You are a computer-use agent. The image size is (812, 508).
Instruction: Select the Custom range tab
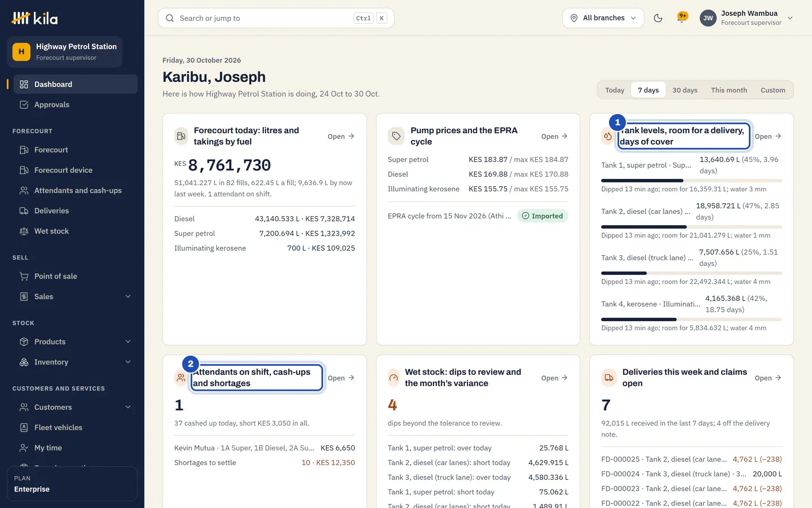point(773,90)
